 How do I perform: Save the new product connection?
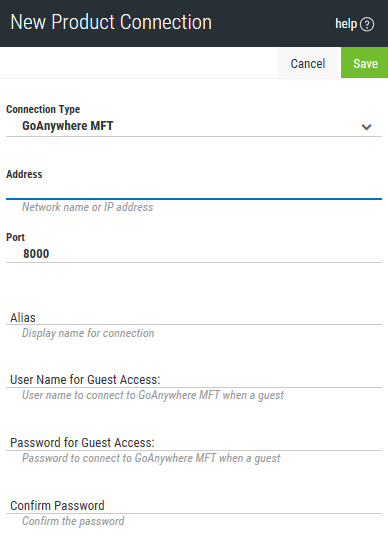(x=365, y=63)
